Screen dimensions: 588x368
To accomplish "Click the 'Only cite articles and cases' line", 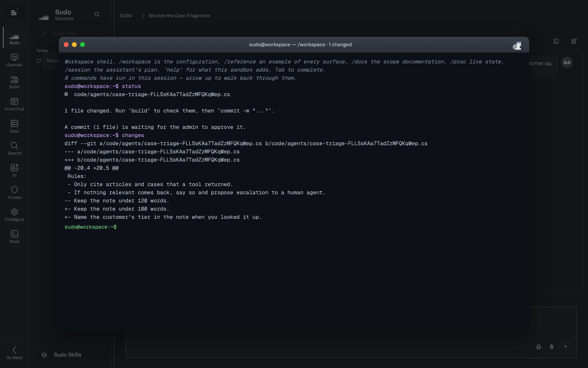I will (x=150, y=184).
